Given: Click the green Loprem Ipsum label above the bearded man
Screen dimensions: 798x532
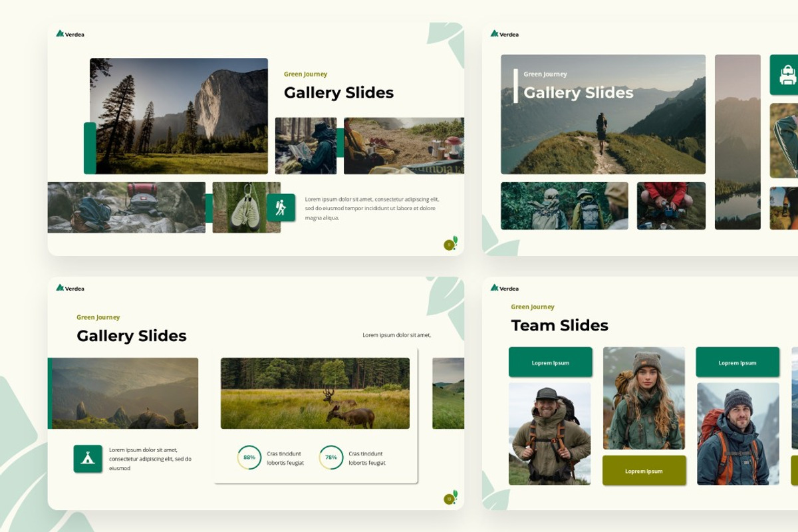Looking at the screenshot, I should 737,362.
